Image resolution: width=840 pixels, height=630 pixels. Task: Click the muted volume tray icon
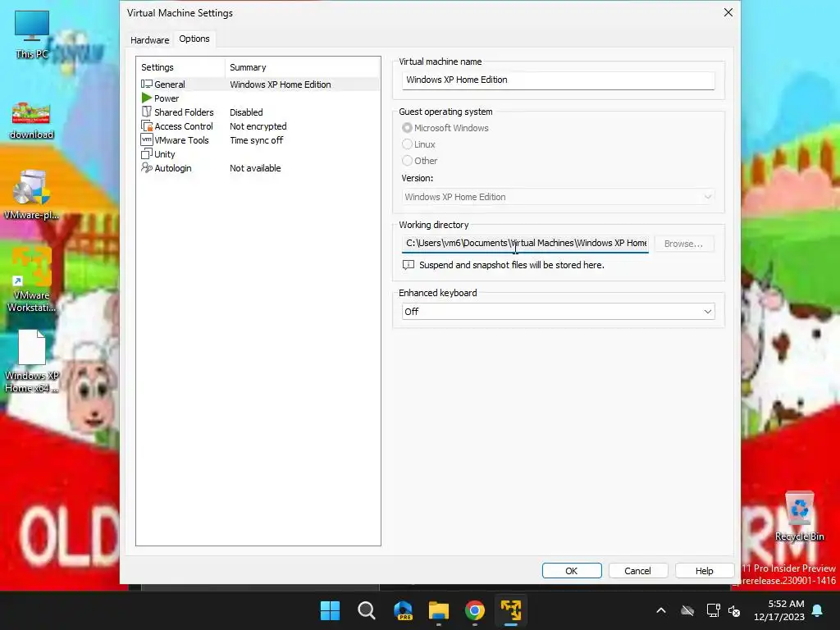[734, 610]
